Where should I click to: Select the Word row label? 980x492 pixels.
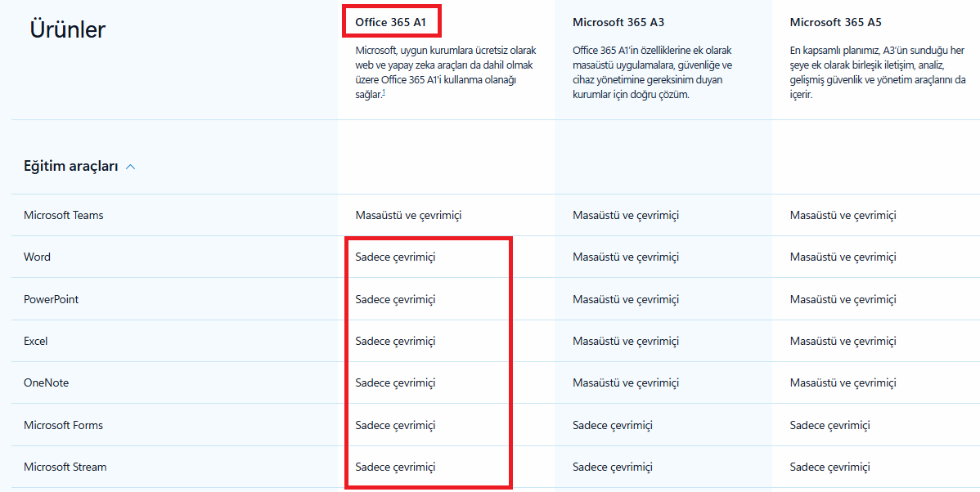click(37, 257)
